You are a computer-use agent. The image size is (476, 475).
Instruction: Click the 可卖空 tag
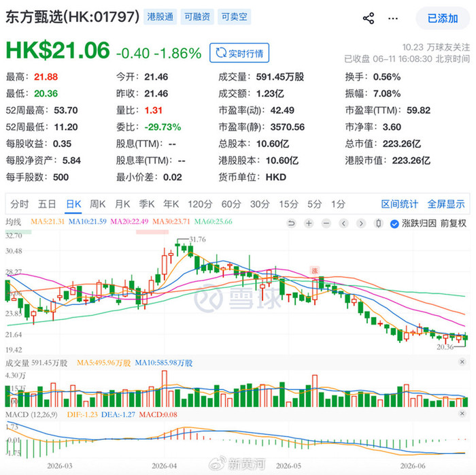point(234,17)
